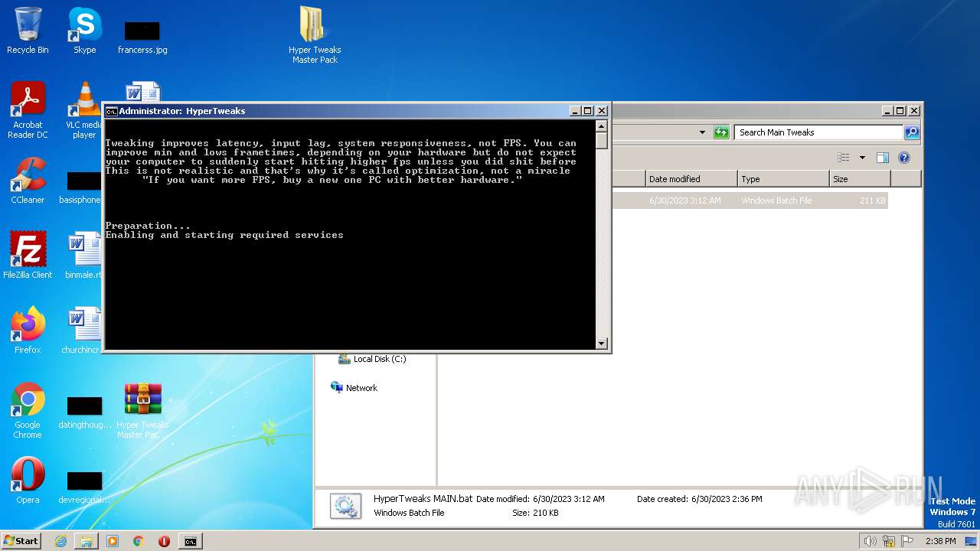The width and height of the screenshot is (980, 551).
Task: Open Chrome from the taskbar
Action: click(139, 541)
